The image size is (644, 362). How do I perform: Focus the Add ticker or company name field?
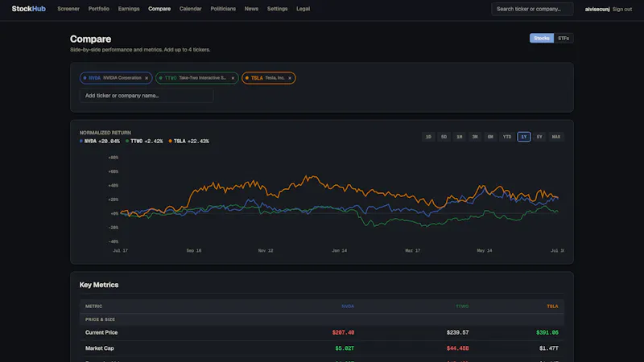point(147,96)
